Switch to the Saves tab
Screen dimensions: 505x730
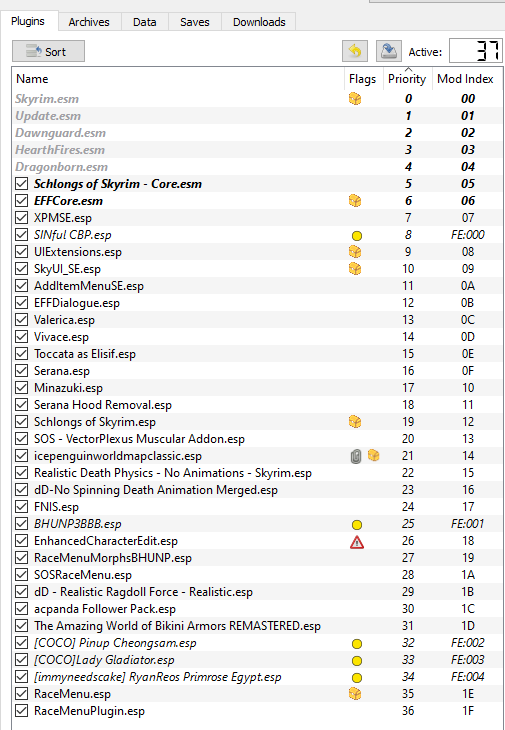point(195,22)
